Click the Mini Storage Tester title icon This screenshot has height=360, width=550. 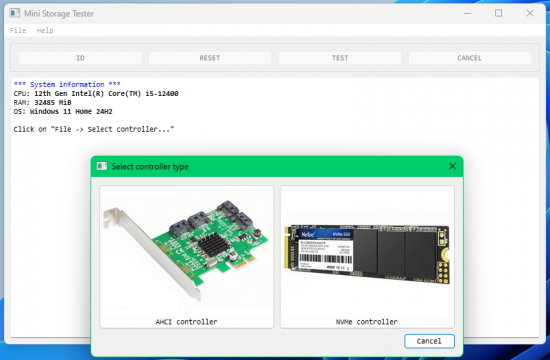[x=15, y=13]
